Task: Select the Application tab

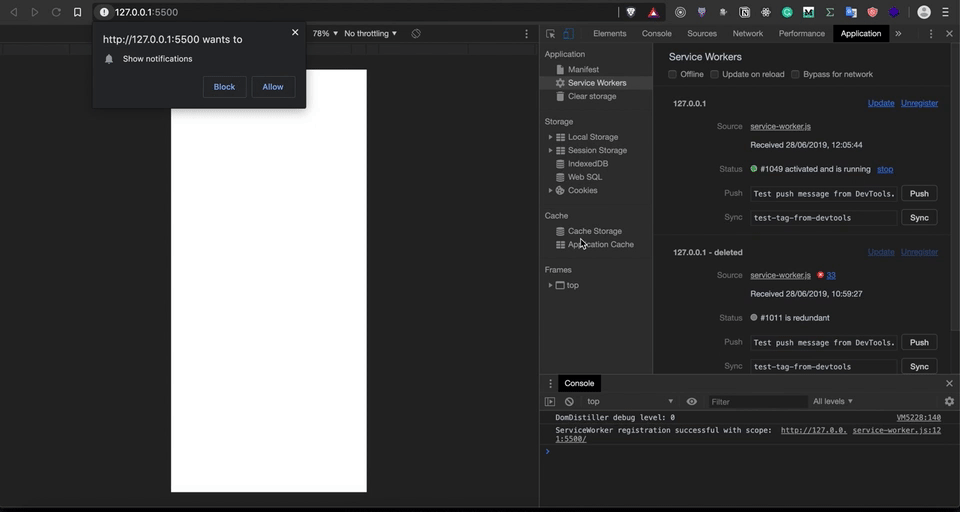Action: point(860,34)
